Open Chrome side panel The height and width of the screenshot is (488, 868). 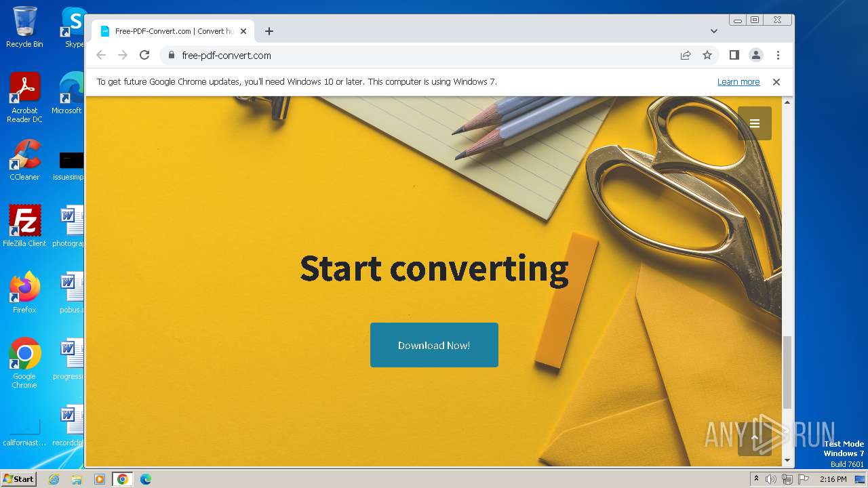click(734, 55)
